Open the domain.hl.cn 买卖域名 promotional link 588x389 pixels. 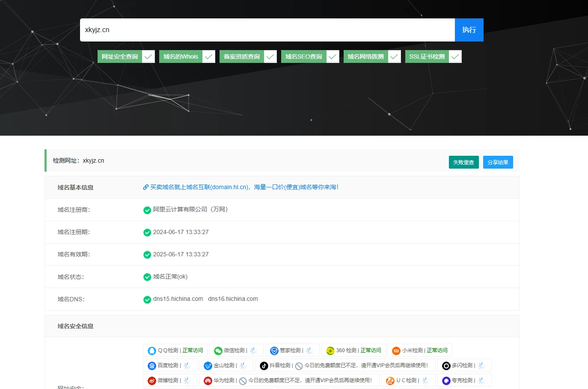coord(244,187)
